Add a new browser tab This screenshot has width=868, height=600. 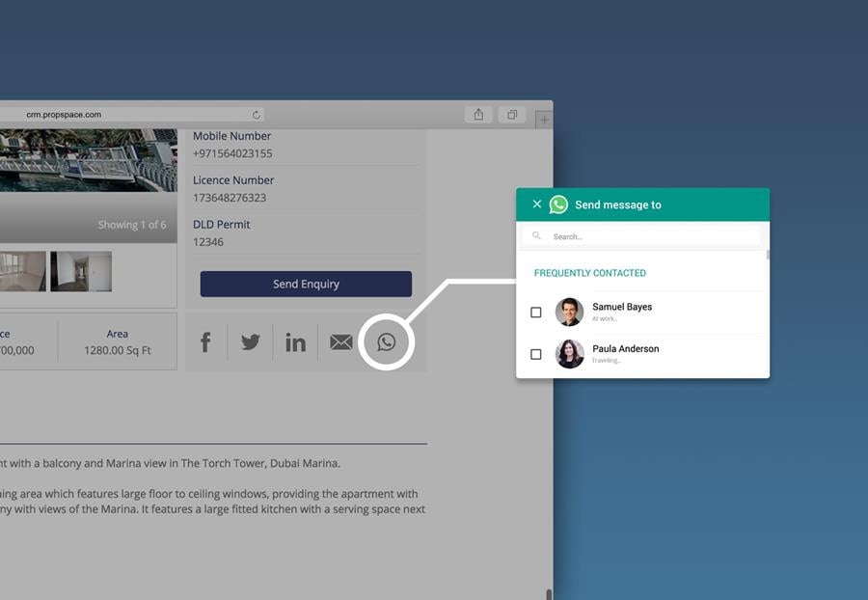(x=544, y=119)
